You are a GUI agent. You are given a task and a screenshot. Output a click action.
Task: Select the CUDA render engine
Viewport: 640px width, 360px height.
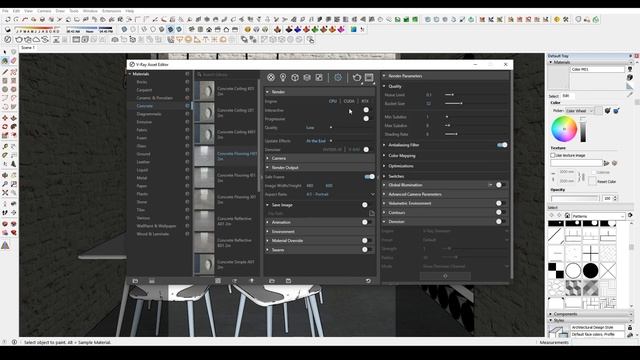tap(349, 101)
